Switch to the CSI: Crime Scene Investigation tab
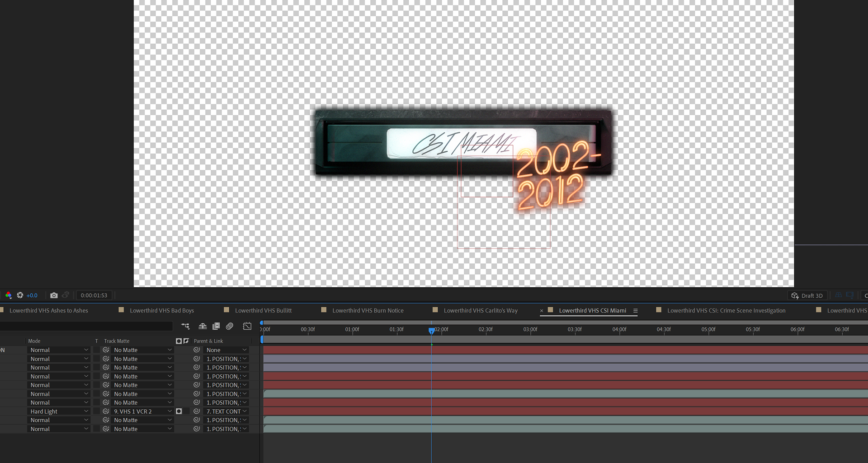 click(x=726, y=311)
